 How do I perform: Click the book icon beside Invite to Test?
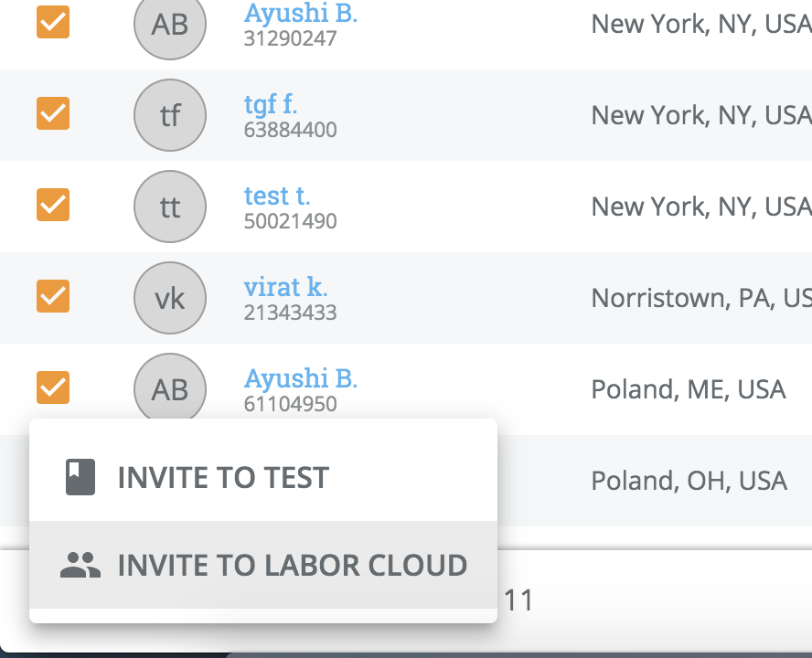(80, 477)
